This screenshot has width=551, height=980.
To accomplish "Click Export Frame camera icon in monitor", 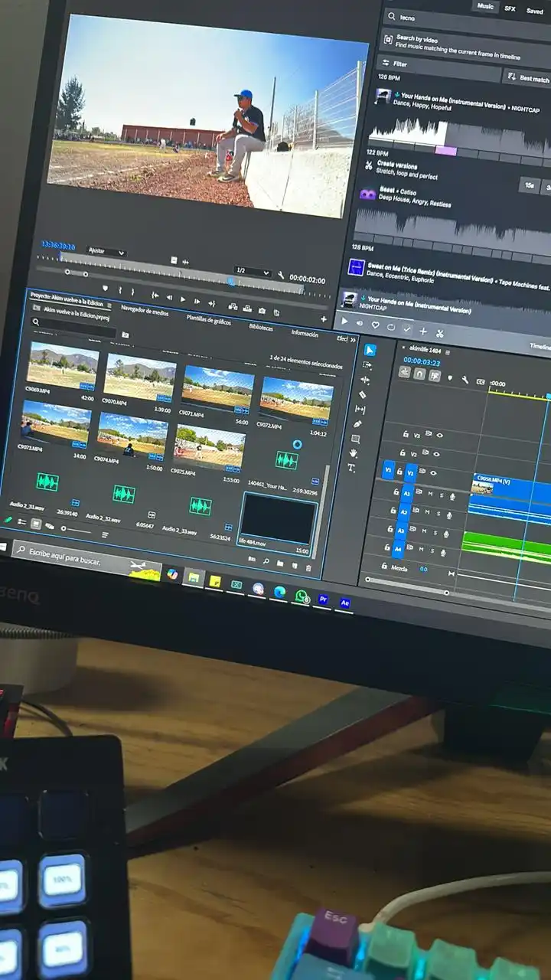I will click(262, 311).
